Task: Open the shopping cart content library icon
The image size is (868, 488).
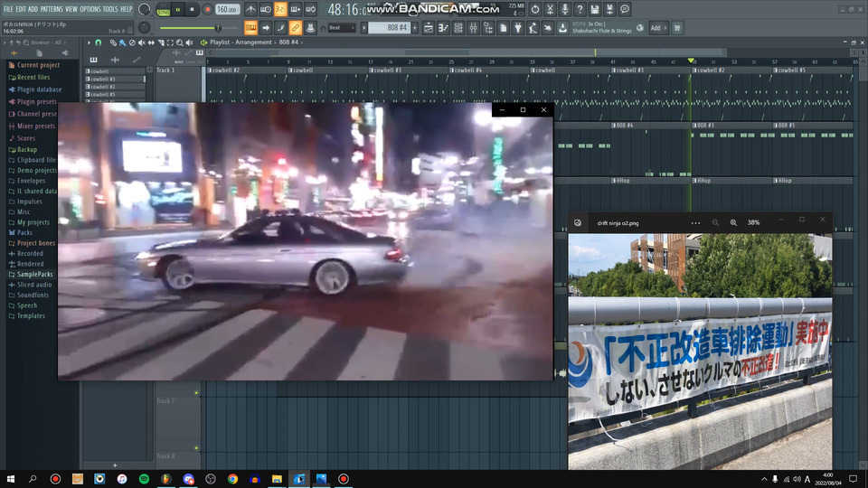Action: 677,28
